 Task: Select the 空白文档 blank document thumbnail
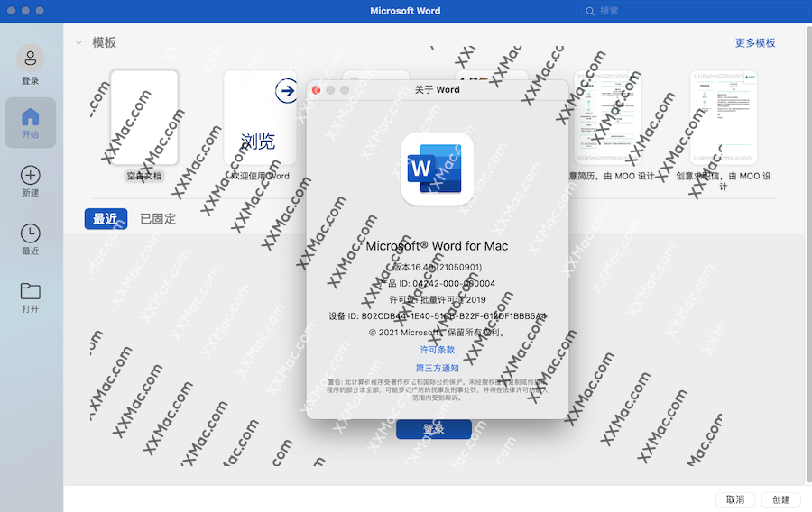[x=144, y=118]
